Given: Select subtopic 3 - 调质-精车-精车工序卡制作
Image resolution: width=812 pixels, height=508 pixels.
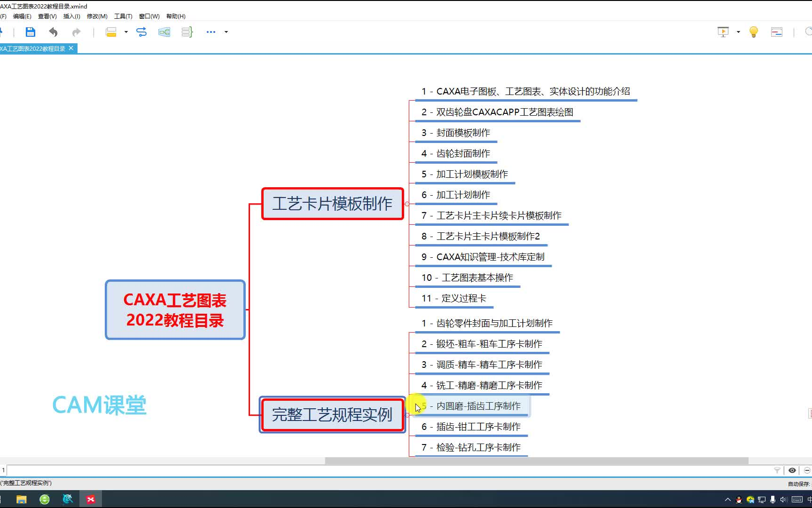Looking at the screenshot, I should click(x=482, y=365).
